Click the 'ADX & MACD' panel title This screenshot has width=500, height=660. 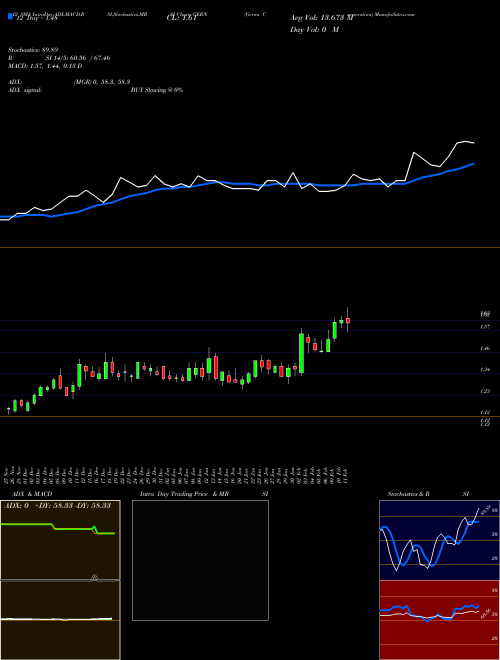click(32, 494)
